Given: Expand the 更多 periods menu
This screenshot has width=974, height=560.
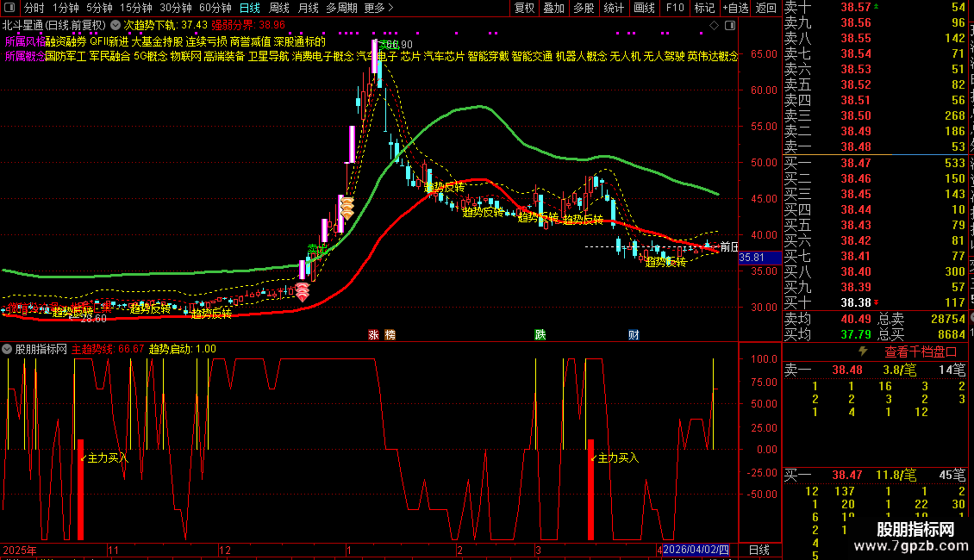Looking at the screenshot, I should coord(379,8).
